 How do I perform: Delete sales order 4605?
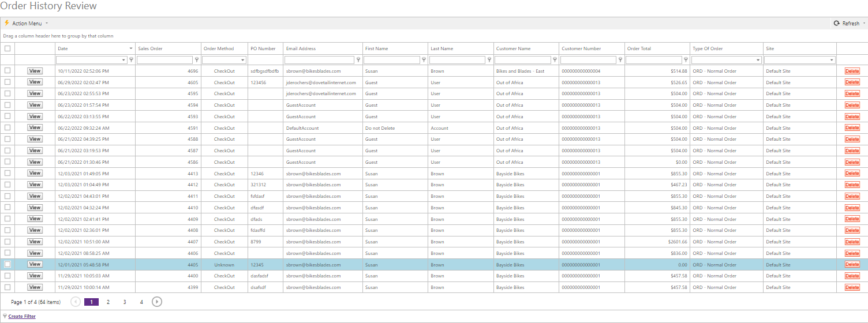tap(852, 82)
